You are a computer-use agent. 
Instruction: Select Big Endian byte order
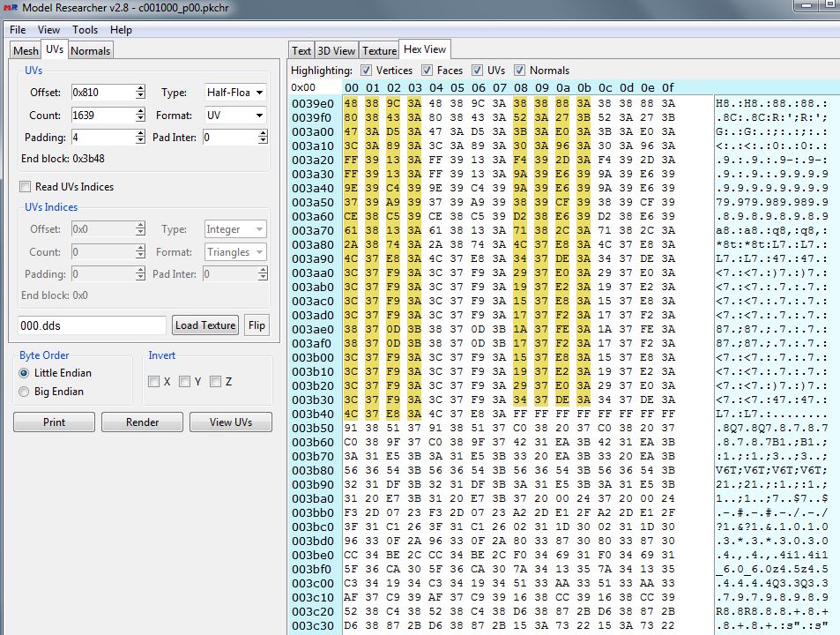tap(24, 392)
